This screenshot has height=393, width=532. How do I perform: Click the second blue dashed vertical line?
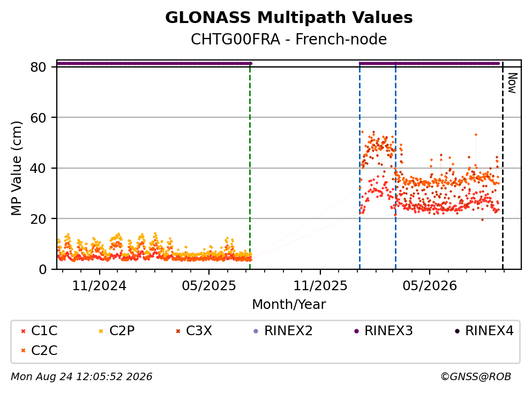(x=395, y=166)
